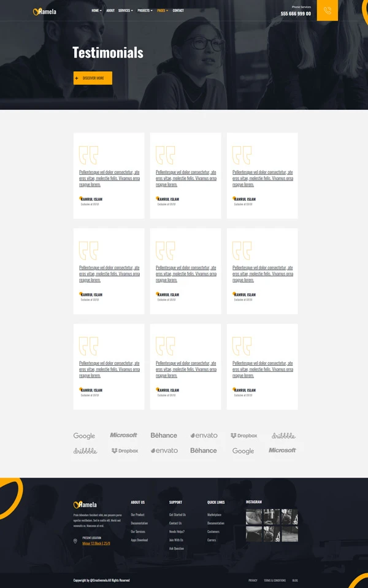Click the location pin icon in the footer
The image size is (368, 588).
coord(75,541)
